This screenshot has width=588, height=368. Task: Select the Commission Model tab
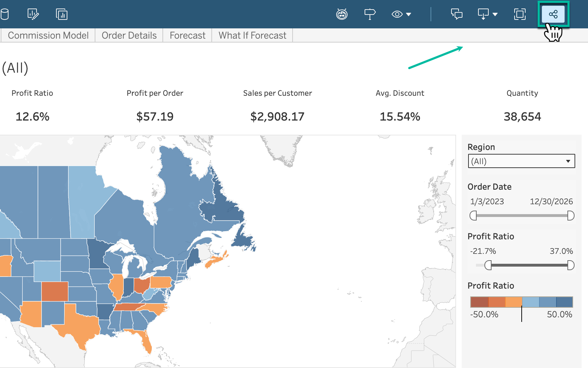[49, 35]
